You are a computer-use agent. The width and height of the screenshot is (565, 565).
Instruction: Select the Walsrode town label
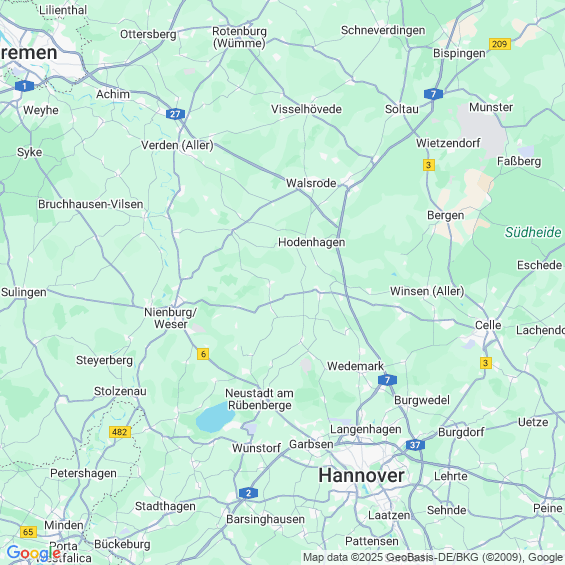(311, 183)
